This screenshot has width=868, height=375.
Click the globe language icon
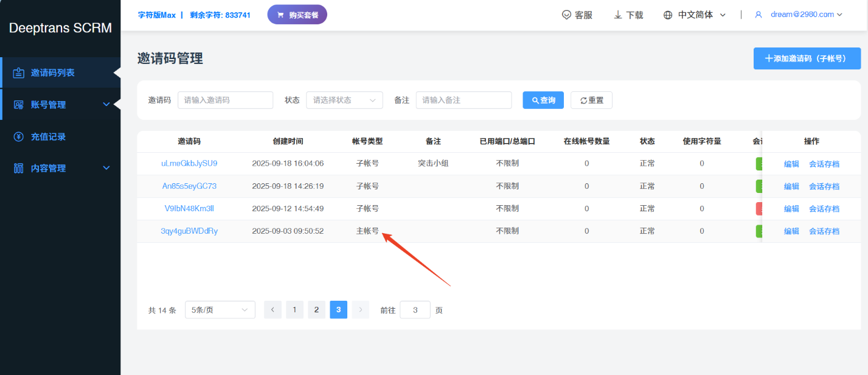pyautogui.click(x=668, y=15)
